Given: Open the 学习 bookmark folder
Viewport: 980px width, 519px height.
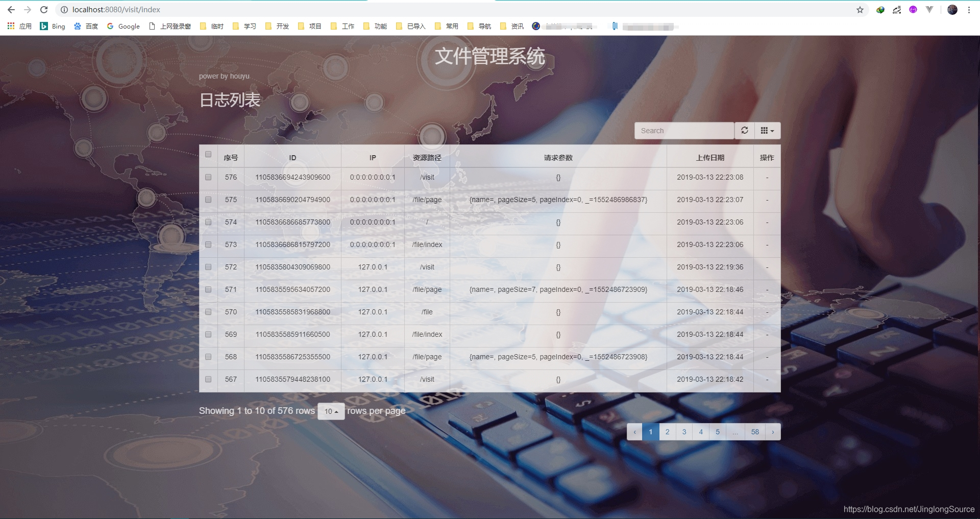Looking at the screenshot, I should click(x=244, y=26).
